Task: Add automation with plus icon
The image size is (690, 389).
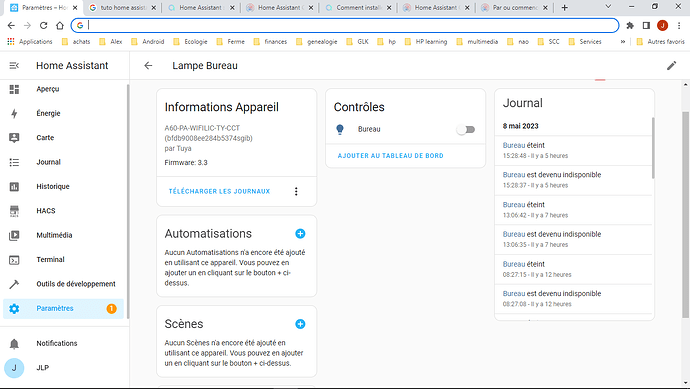Action: click(x=300, y=234)
